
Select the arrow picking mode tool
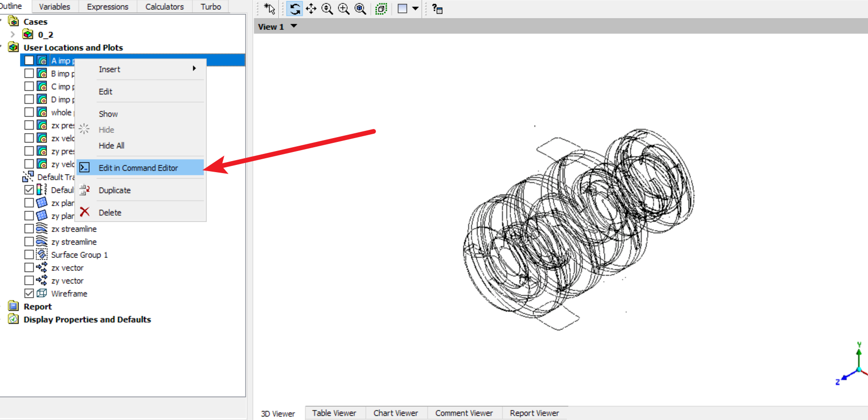[270, 9]
